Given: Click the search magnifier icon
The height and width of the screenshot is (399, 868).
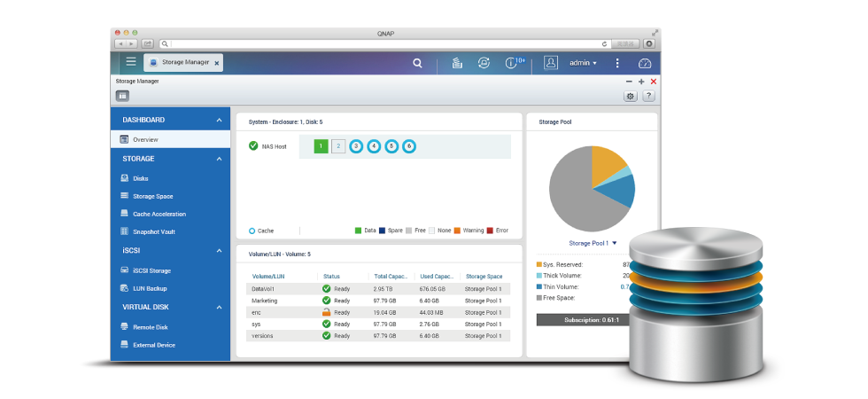Looking at the screenshot, I should [x=418, y=63].
